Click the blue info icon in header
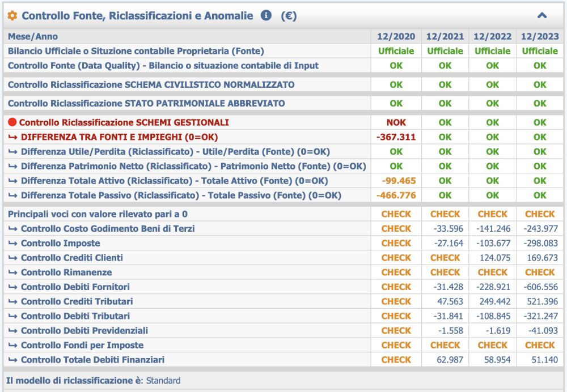This screenshot has width=567, height=392. pyautogui.click(x=266, y=16)
